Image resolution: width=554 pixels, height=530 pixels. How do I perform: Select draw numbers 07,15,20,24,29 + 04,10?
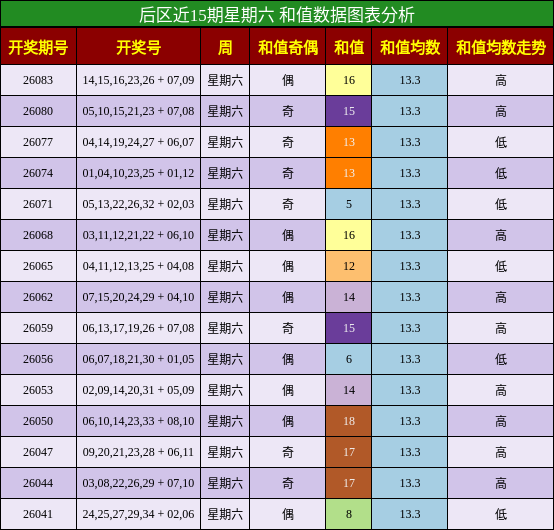click(138, 297)
